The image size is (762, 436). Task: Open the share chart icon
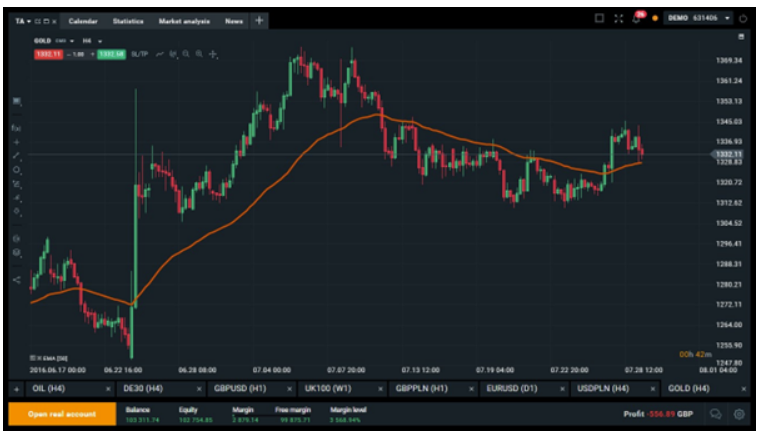tap(17, 280)
